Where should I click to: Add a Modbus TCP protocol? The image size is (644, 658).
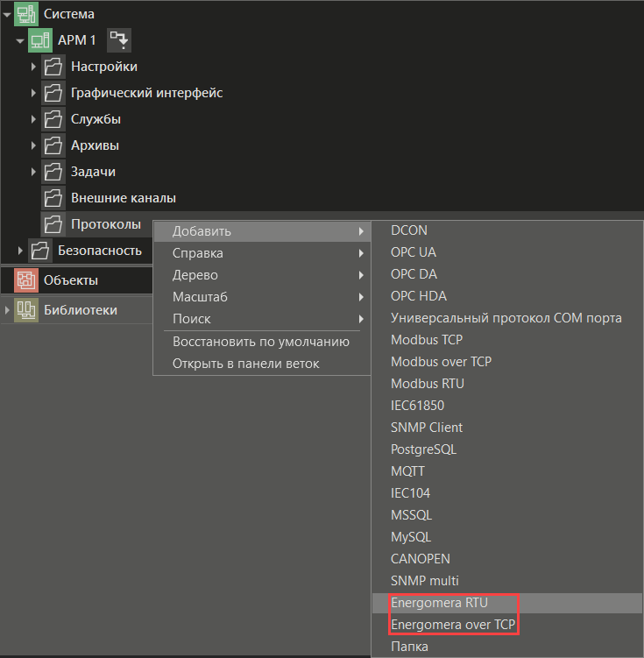(427, 340)
